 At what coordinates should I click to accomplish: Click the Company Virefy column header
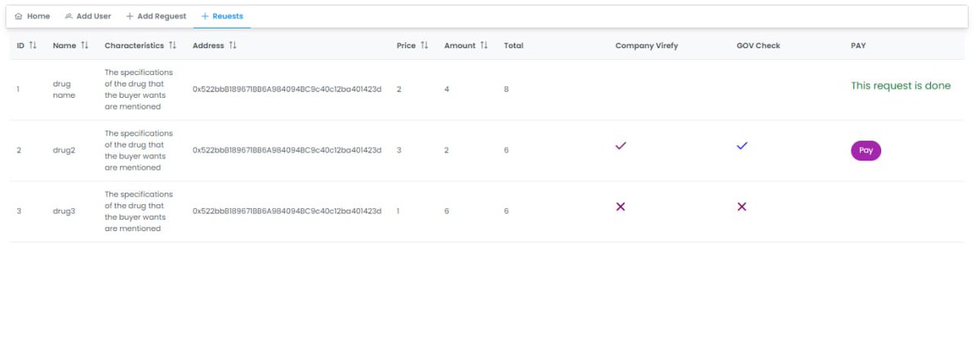(647, 46)
